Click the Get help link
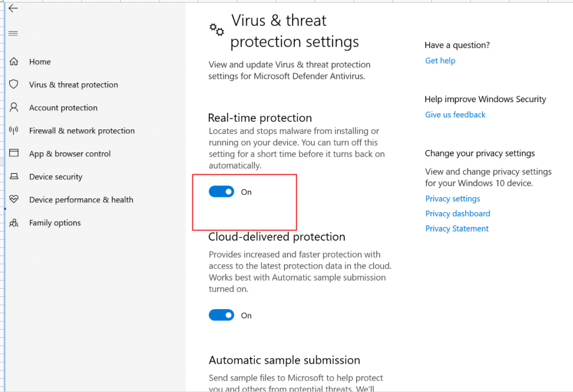Image resolution: width=573 pixels, height=392 pixels. [x=440, y=61]
